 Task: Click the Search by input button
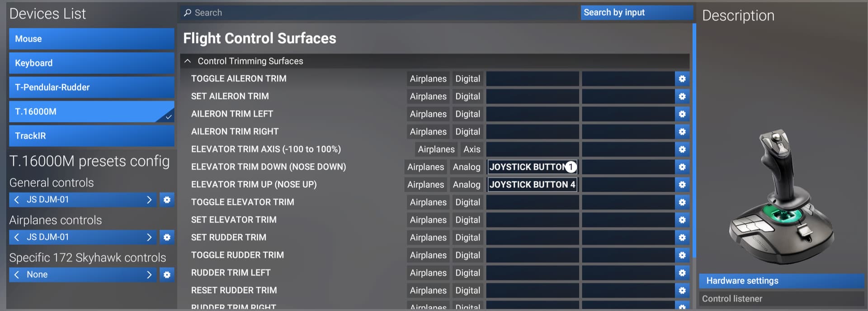click(x=636, y=13)
